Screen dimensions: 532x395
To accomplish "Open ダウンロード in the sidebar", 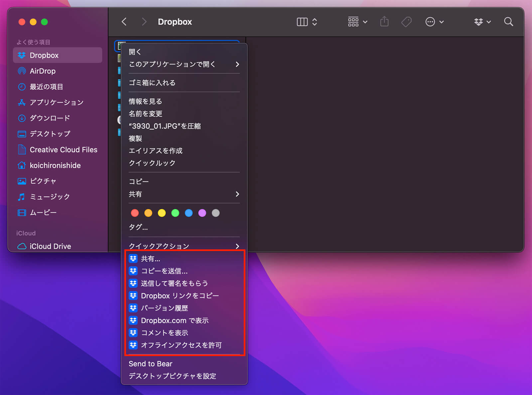I will point(58,118).
